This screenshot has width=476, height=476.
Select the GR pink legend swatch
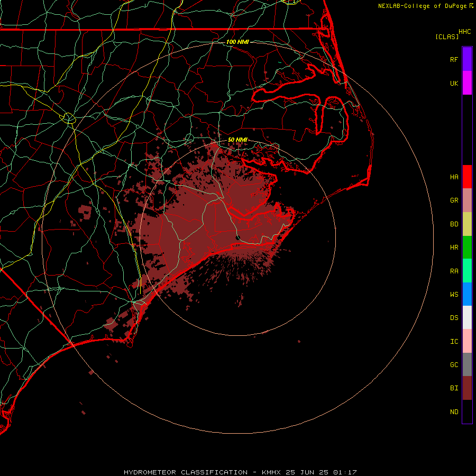(x=467, y=200)
